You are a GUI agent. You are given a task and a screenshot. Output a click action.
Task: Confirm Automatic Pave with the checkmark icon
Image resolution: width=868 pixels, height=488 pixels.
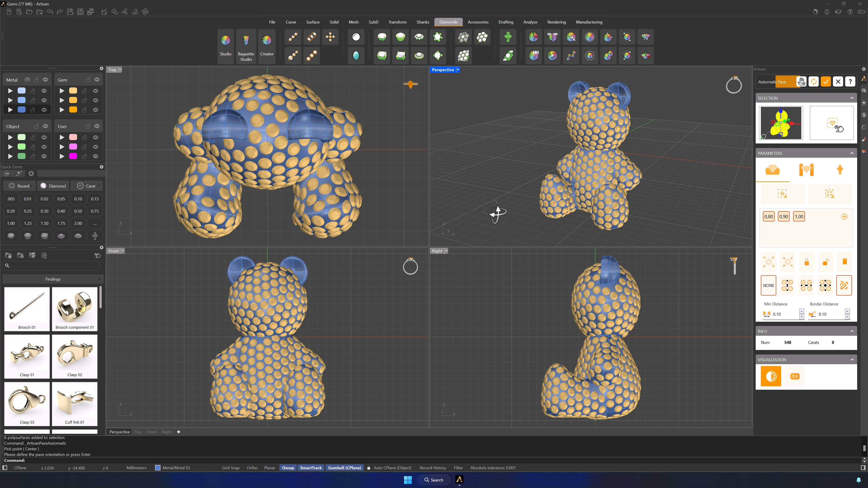(x=826, y=82)
